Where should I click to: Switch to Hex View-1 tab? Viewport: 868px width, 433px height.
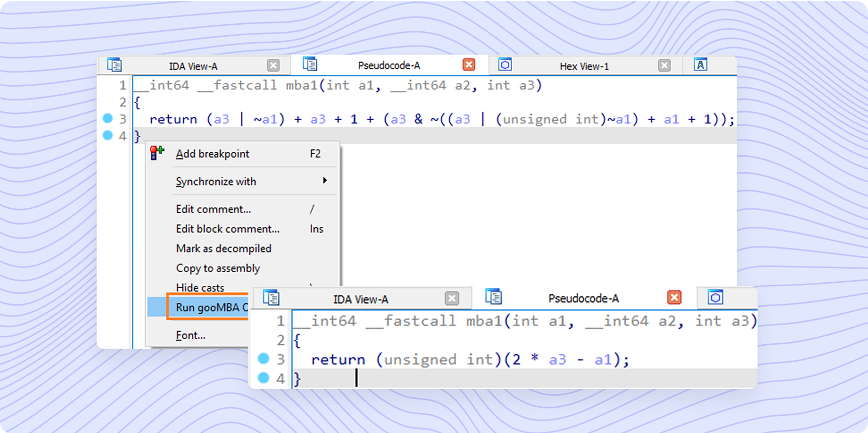[584, 66]
